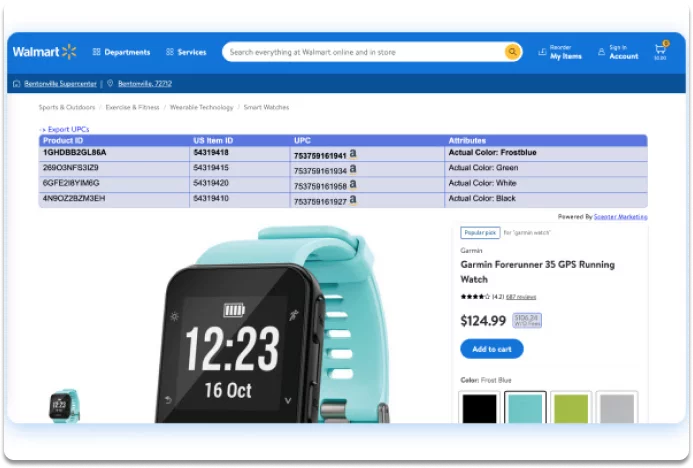
Task: Select the black color swatch
Action: tap(479, 407)
